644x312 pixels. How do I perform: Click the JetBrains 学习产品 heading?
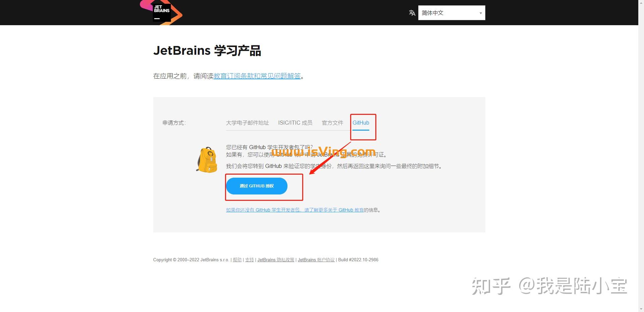[207, 50]
